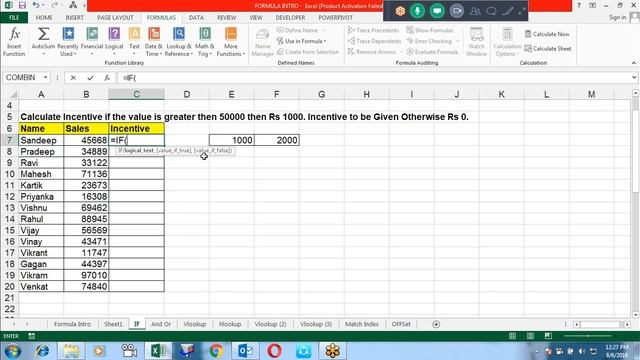Open the Match Index sheet tab
Viewport: 640px width, 360px height.
362,324
